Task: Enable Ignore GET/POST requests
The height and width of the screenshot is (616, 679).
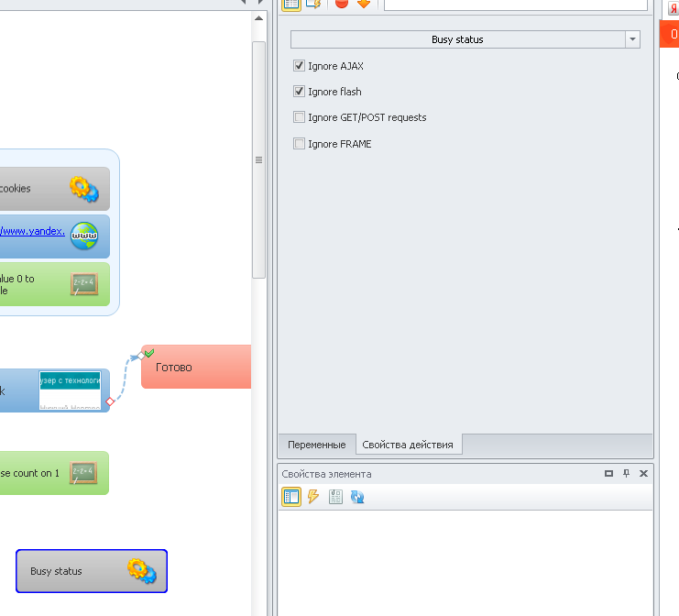Action: coord(299,117)
